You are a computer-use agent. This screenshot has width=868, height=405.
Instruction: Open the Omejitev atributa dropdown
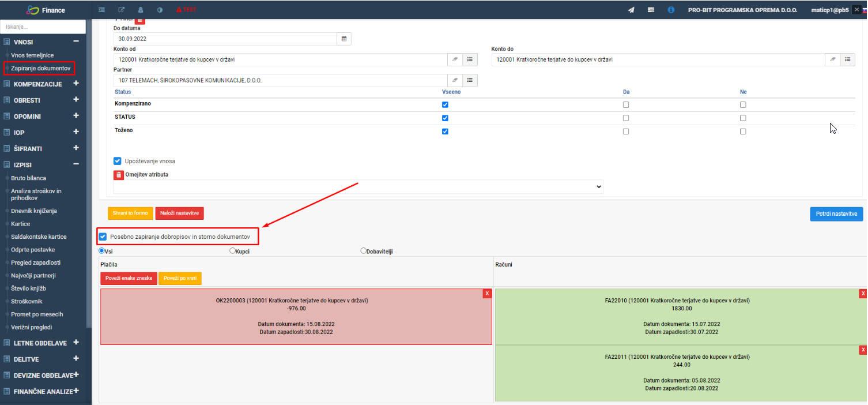pos(358,187)
